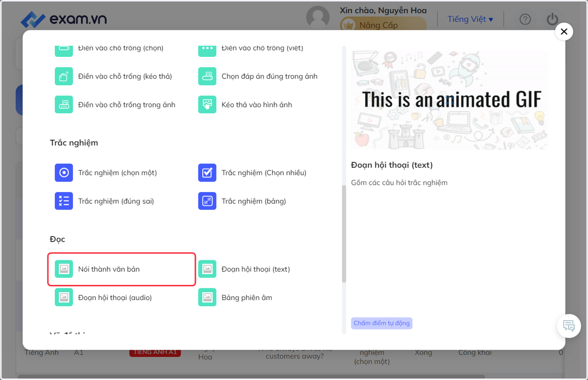Click the 'Công khai' cell in background table

point(475,353)
